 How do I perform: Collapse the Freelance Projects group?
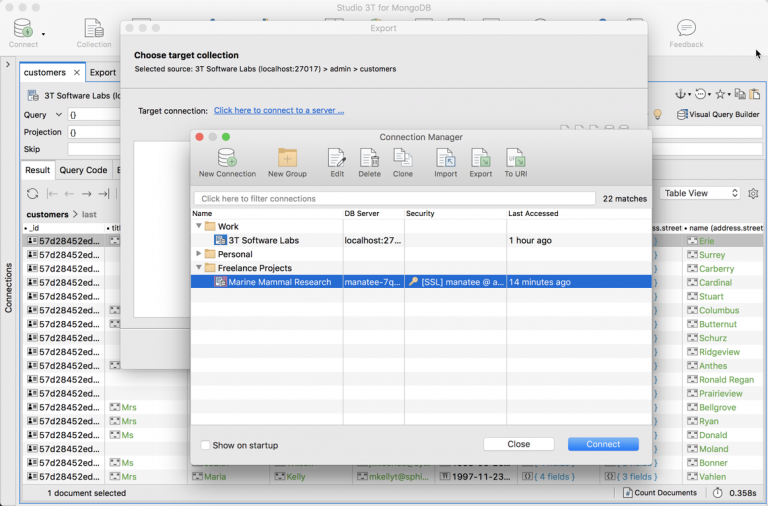(198, 268)
